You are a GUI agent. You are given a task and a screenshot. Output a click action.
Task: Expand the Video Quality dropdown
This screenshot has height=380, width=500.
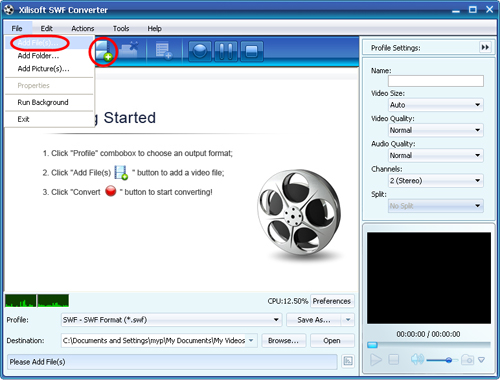(478, 130)
